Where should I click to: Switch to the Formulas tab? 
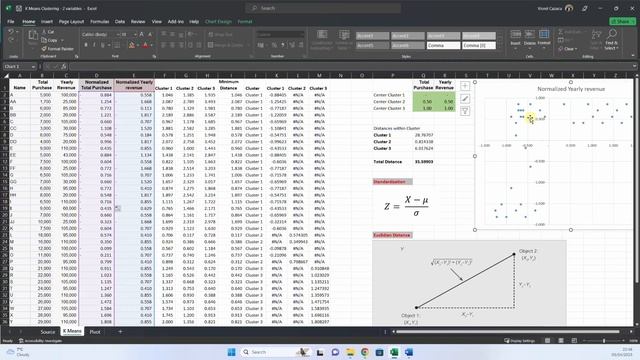pyautogui.click(x=100, y=22)
